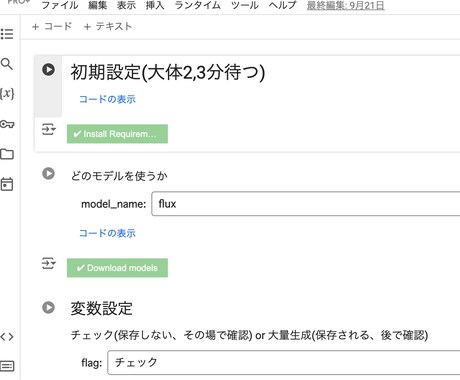
Task: Open the table of contents sidebar icon
Action: coord(7,34)
